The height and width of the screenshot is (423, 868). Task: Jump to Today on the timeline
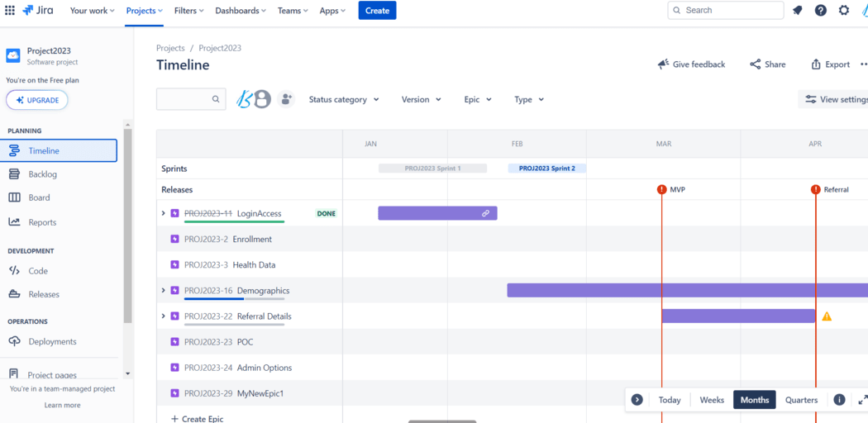[670, 400]
